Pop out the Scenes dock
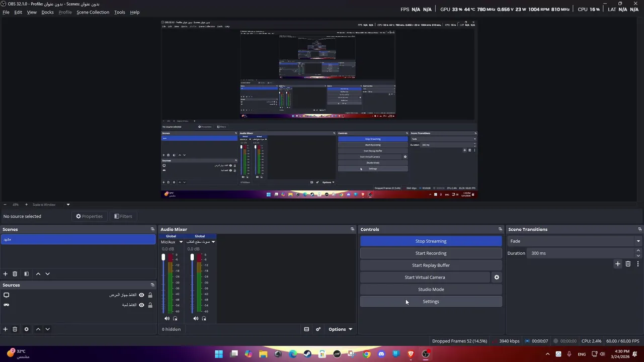This screenshot has width=644, height=362. coord(152,229)
